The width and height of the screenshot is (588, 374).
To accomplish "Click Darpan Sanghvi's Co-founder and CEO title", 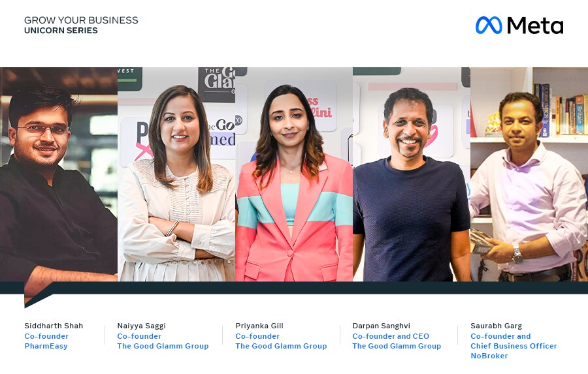I will click(x=391, y=336).
